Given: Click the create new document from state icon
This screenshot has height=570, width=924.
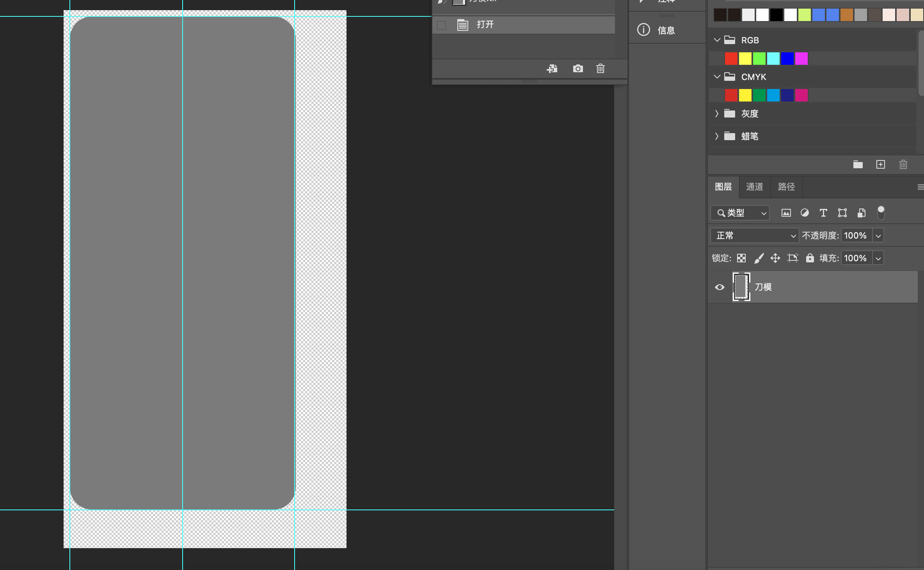Looking at the screenshot, I should [552, 69].
